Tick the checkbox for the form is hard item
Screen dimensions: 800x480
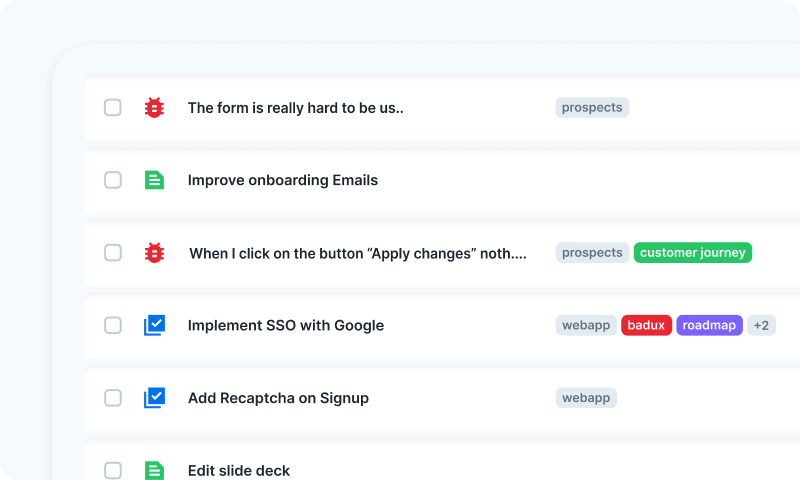(113, 108)
